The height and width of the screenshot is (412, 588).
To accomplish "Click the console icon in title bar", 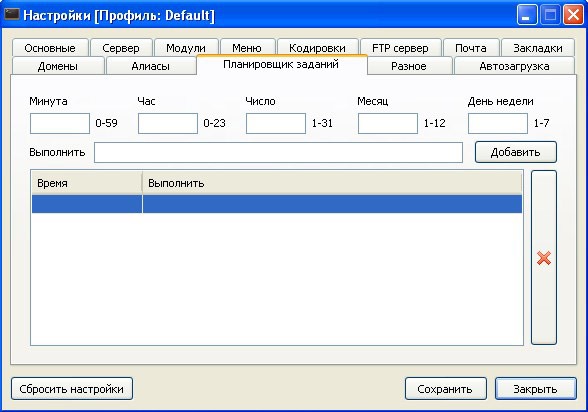I will click(12, 15).
